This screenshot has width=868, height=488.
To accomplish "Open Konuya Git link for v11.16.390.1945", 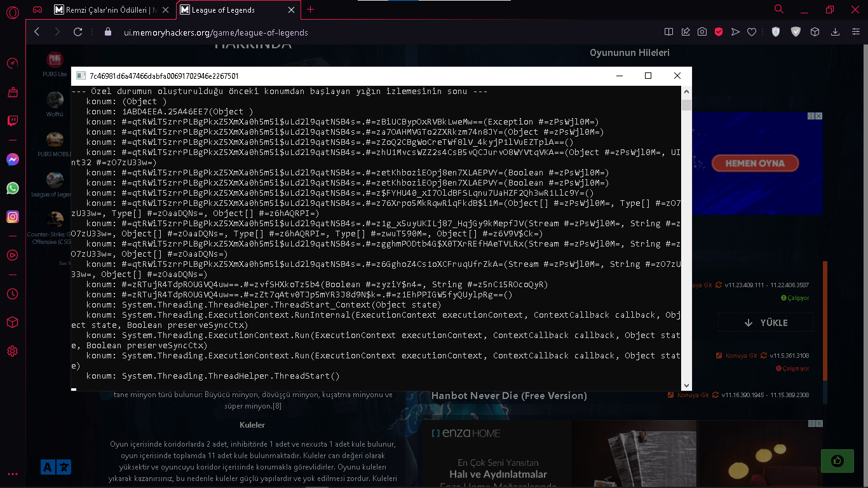I will [x=693, y=395].
